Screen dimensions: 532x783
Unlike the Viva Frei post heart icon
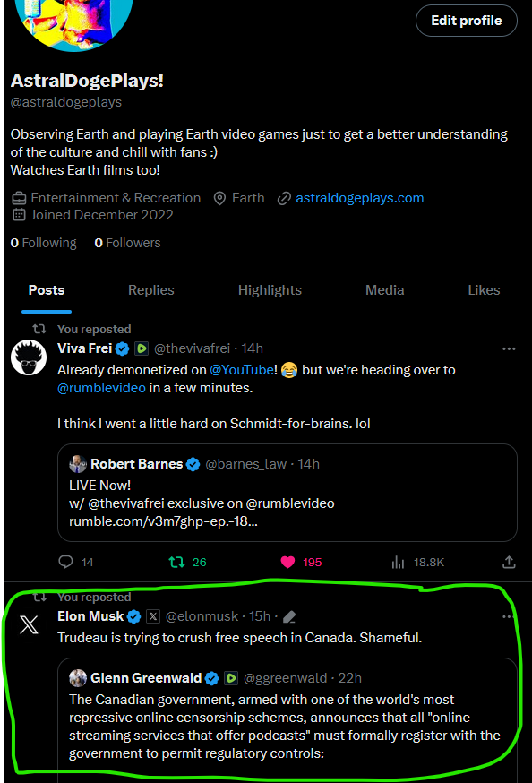[288, 563]
